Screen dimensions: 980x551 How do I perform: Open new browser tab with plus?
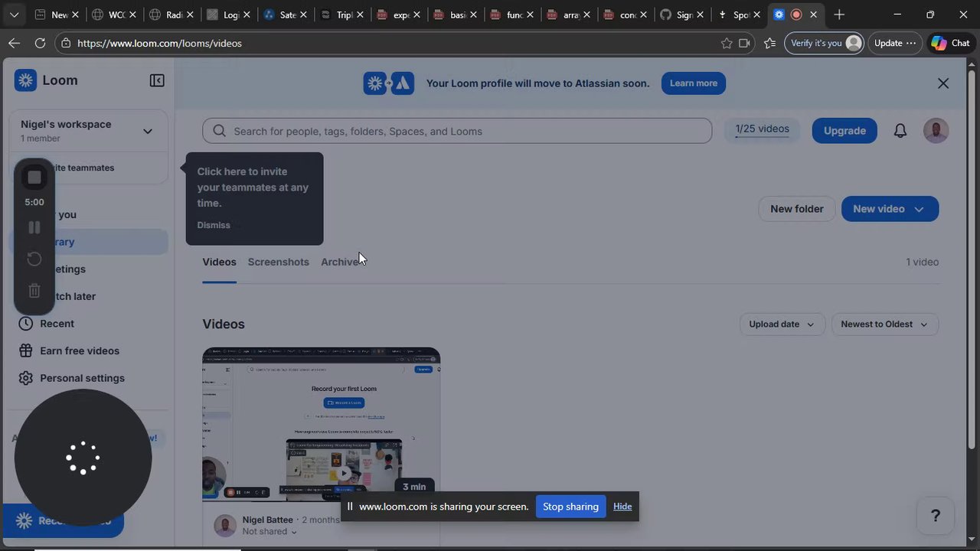[x=839, y=15]
